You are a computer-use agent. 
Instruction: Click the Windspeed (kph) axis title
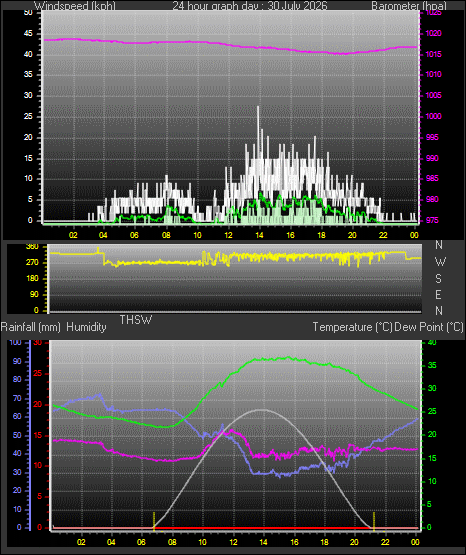(75, 6)
